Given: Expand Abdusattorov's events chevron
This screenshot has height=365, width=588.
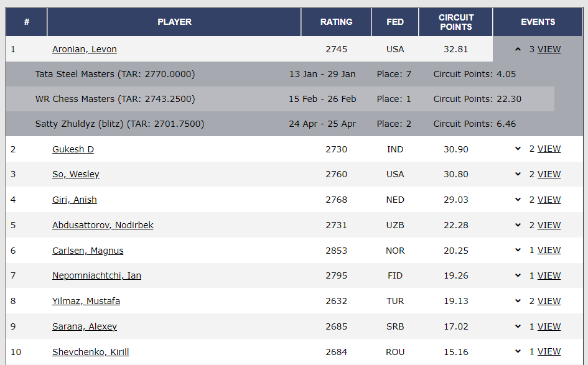Looking at the screenshot, I should [x=518, y=225].
